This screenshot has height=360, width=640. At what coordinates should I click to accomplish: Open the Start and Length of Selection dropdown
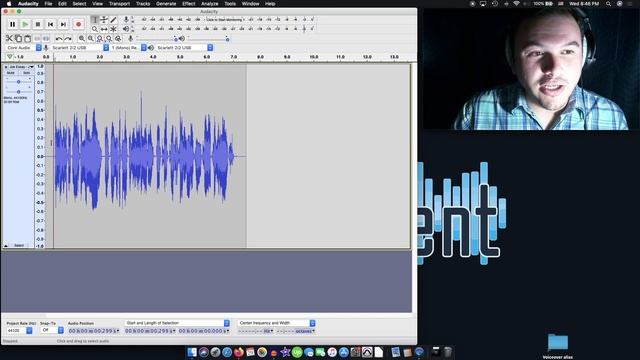click(x=177, y=323)
